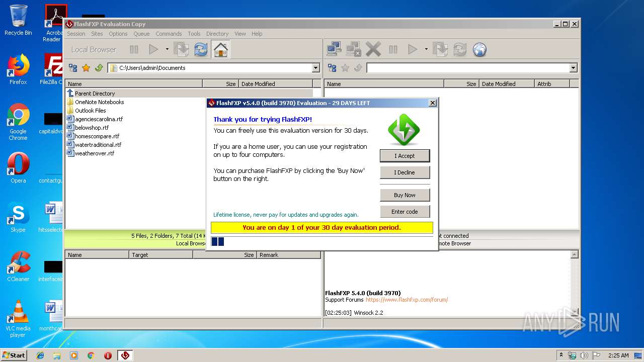Open the FlashFXP support forum link
644x362 pixels.
pyautogui.click(x=407, y=300)
